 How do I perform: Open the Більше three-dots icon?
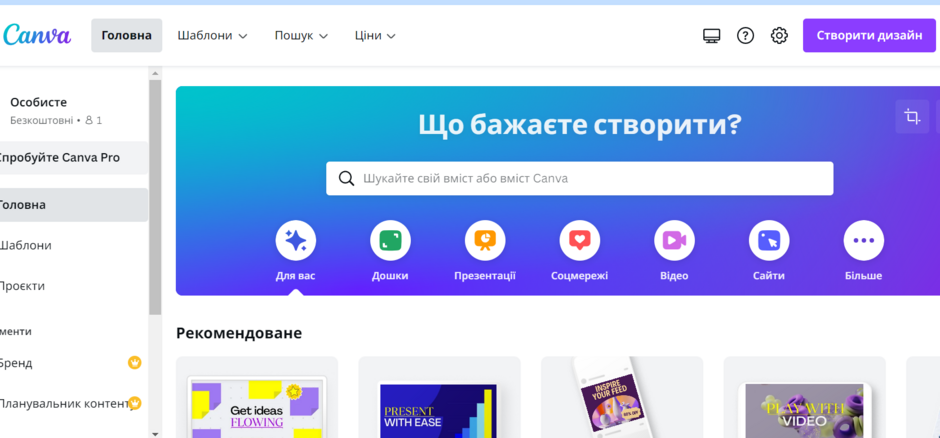pyautogui.click(x=864, y=241)
